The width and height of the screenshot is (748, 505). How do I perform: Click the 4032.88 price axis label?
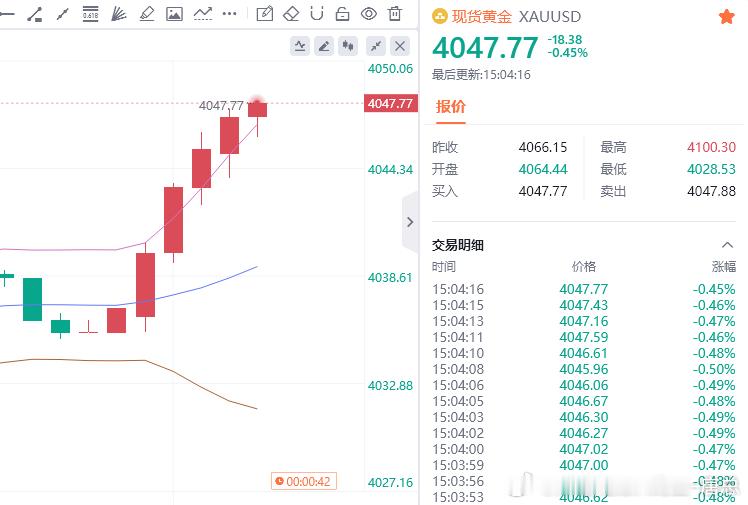[x=390, y=385]
